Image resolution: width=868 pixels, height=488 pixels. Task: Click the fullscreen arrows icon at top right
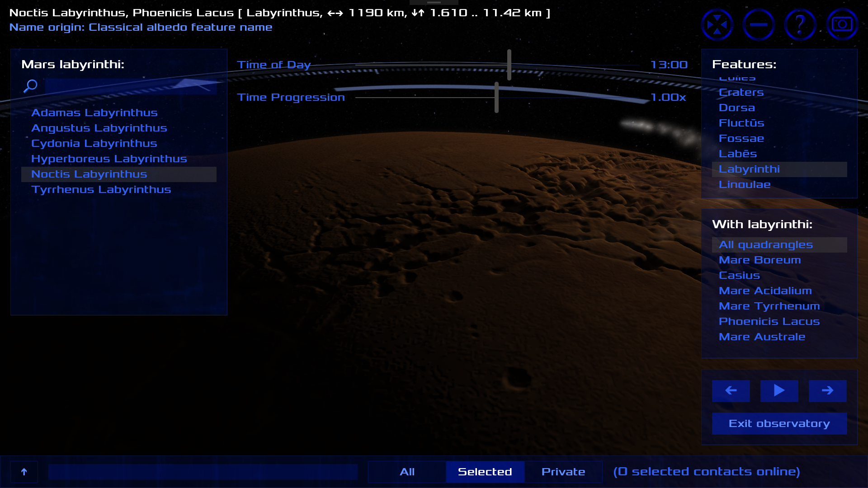coord(717,25)
